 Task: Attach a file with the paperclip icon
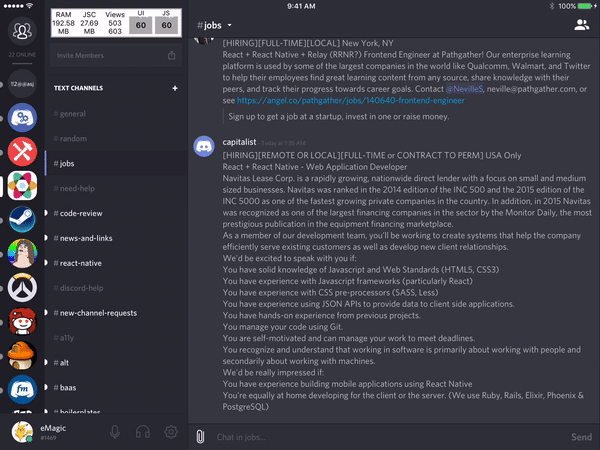(200, 437)
